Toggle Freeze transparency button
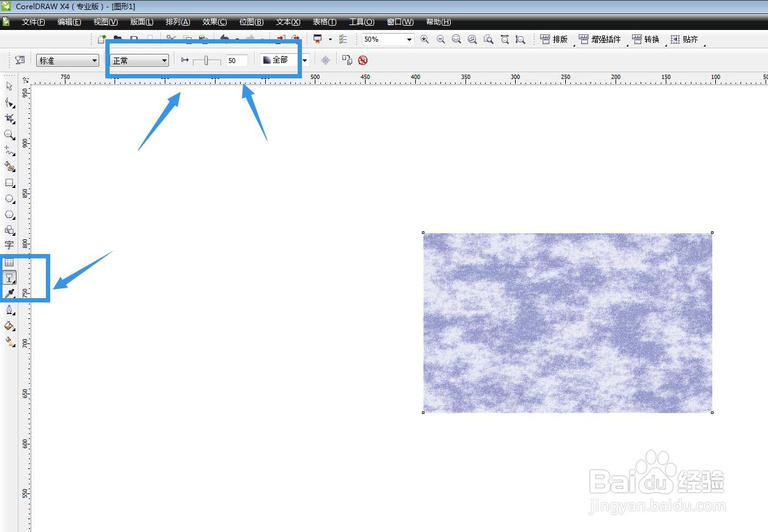The height and width of the screenshot is (532, 768). (x=325, y=60)
